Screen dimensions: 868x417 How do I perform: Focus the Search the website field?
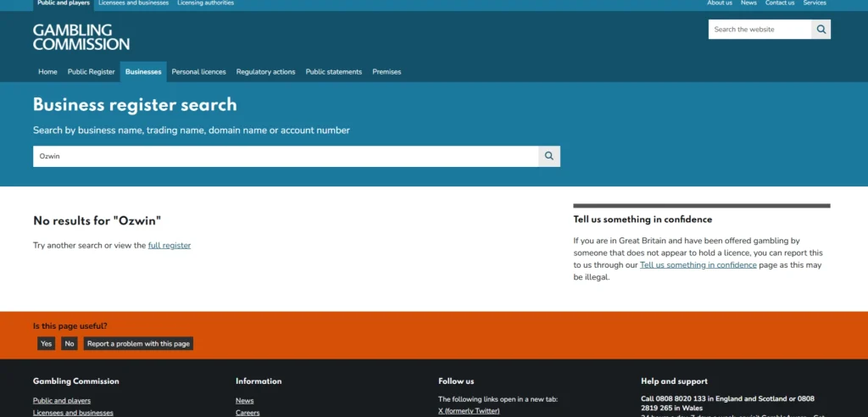pyautogui.click(x=760, y=30)
